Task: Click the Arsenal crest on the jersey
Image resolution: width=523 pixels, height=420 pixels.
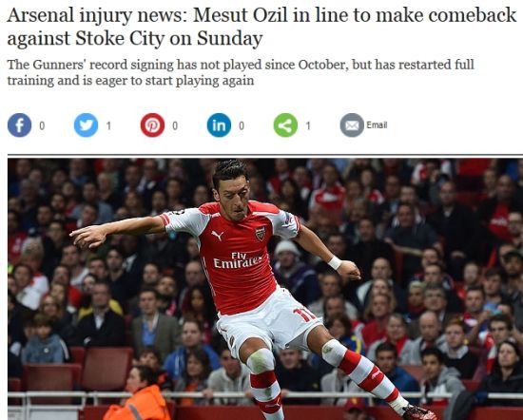Action: (261, 234)
